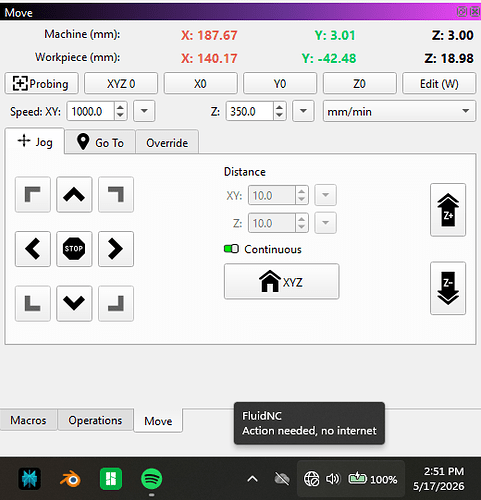Open the clock showing 2:51 PM
Screen dimensions: 481x500
click(x=439, y=479)
